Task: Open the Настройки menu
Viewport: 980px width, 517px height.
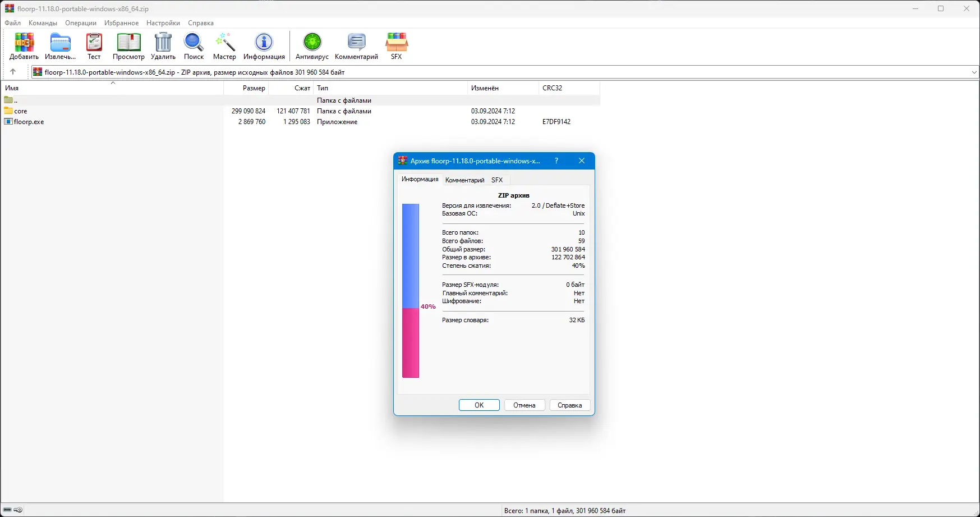Action: pos(163,23)
